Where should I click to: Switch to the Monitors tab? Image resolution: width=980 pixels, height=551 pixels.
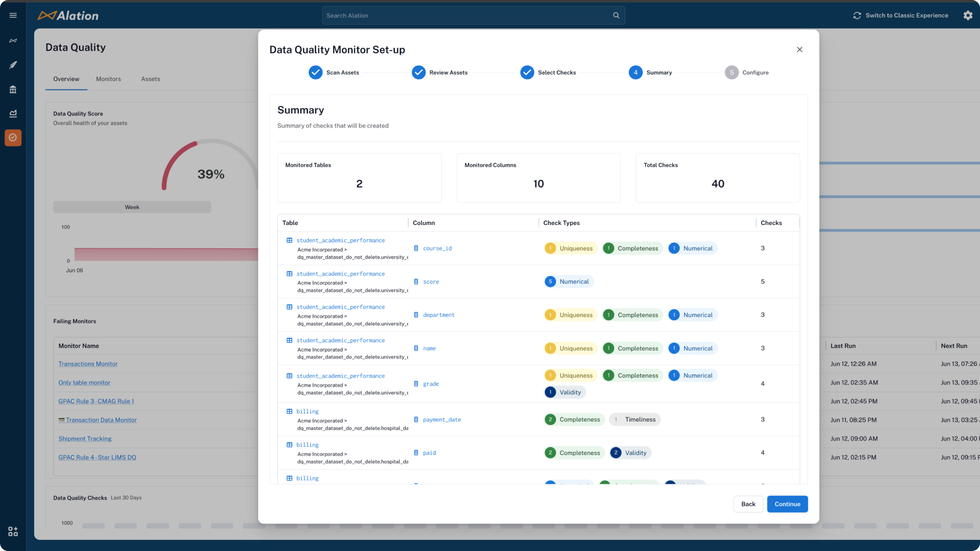[x=108, y=79]
